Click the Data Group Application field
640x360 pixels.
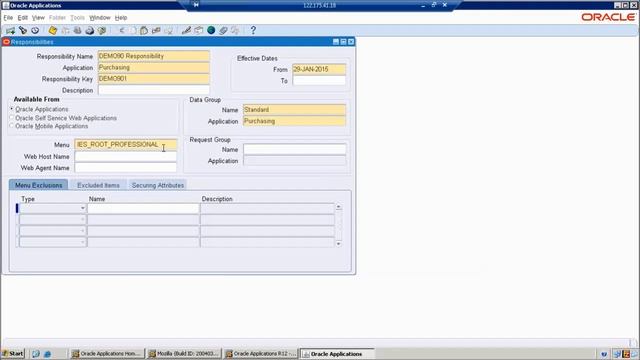click(x=294, y=121)
